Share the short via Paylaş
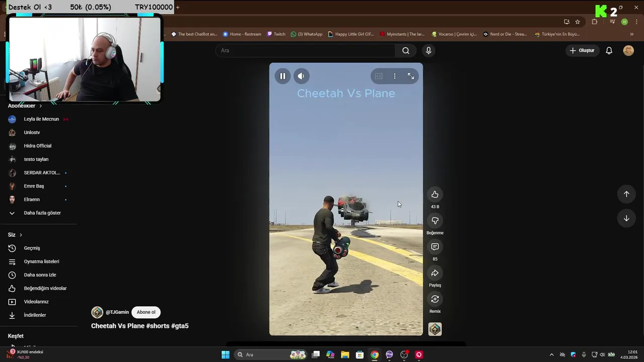 [435, 273]
